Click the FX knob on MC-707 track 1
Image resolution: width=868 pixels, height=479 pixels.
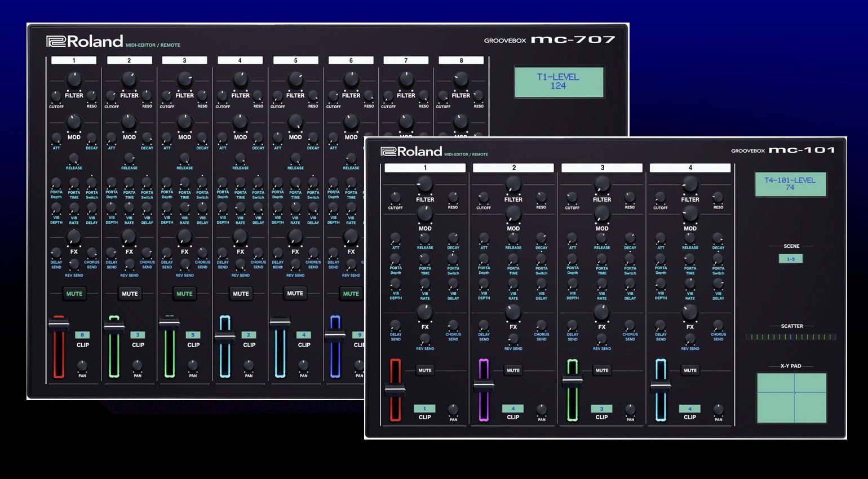coord(74,238)
